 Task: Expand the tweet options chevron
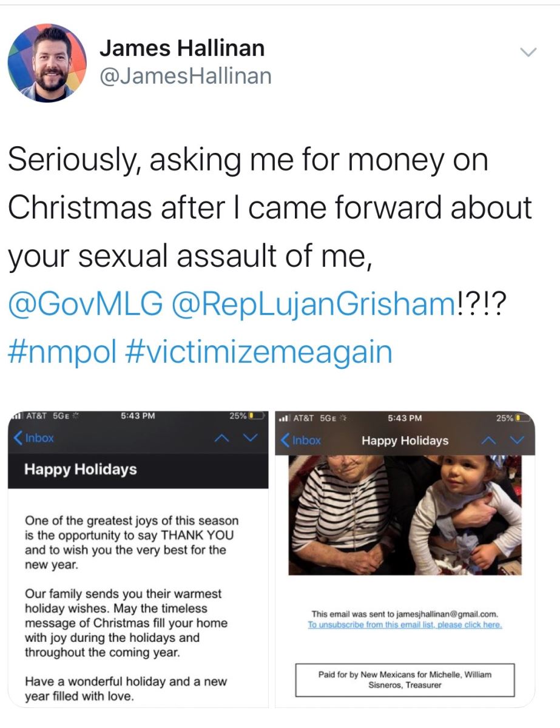[529, 53]
